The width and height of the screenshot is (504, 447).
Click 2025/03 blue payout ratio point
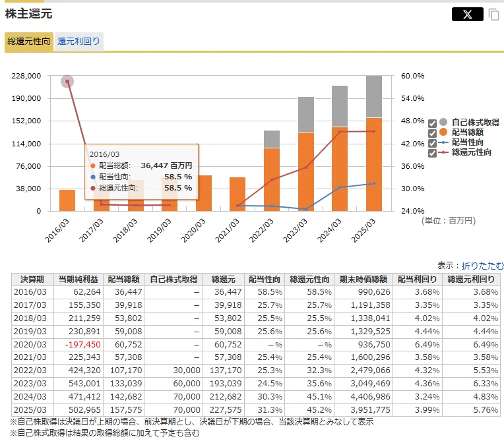[374, 183]
